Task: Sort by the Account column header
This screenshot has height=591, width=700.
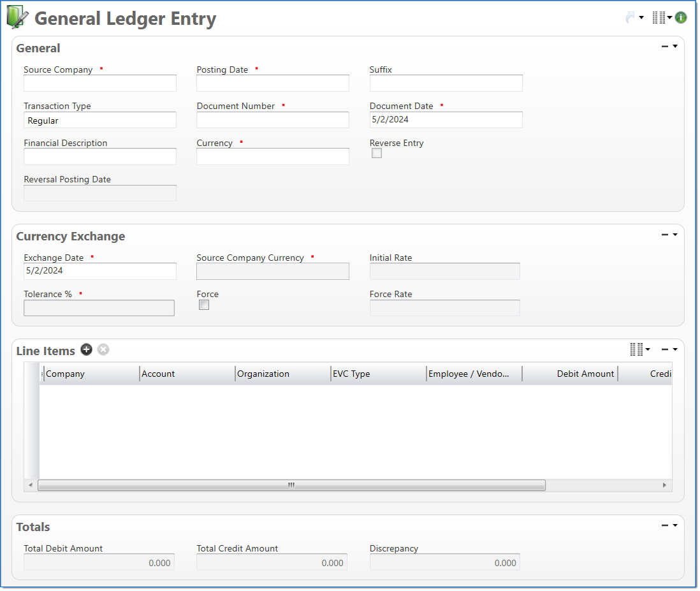Action: [186, 374]
